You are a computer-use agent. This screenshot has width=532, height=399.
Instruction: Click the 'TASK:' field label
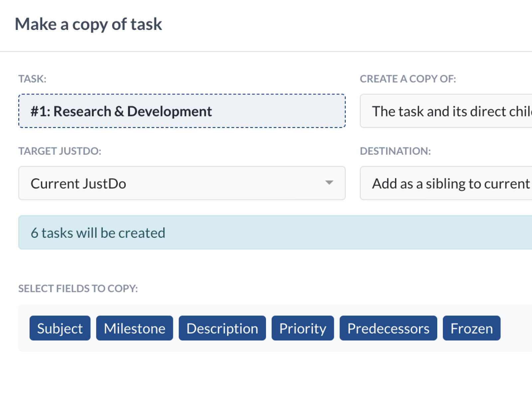[x=32, y=79]
